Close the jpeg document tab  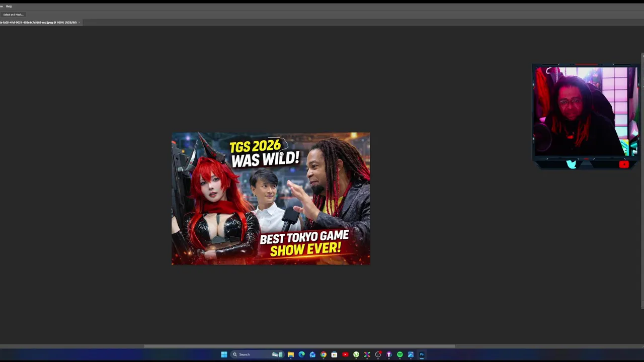79,22
